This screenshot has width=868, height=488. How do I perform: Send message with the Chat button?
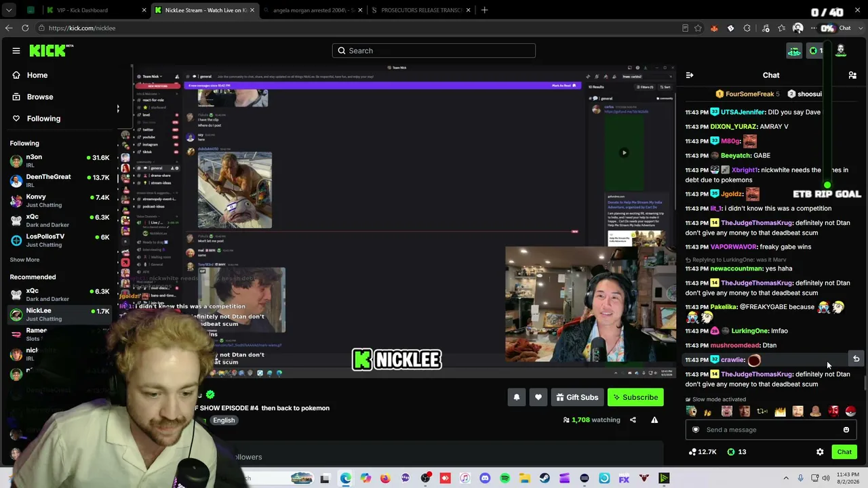pyautogui.click(x=844, y=452)
